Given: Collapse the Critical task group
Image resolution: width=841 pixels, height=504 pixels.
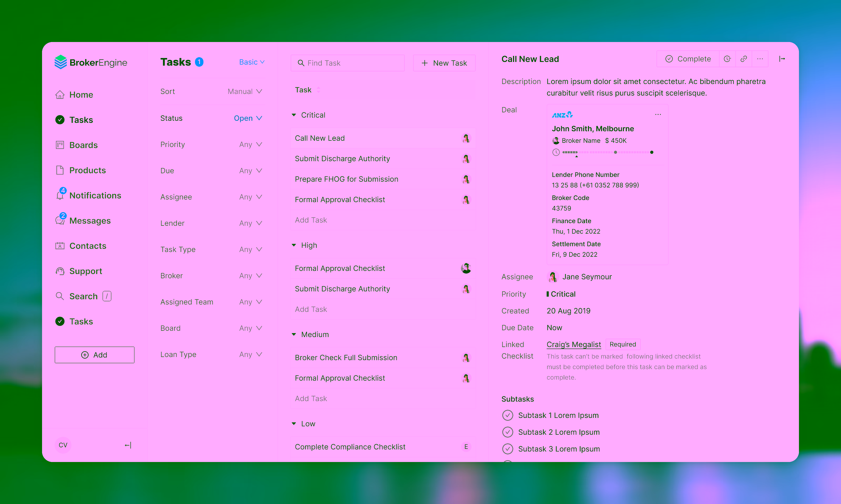Looking at the screenshot, I should tap(294, 115).
